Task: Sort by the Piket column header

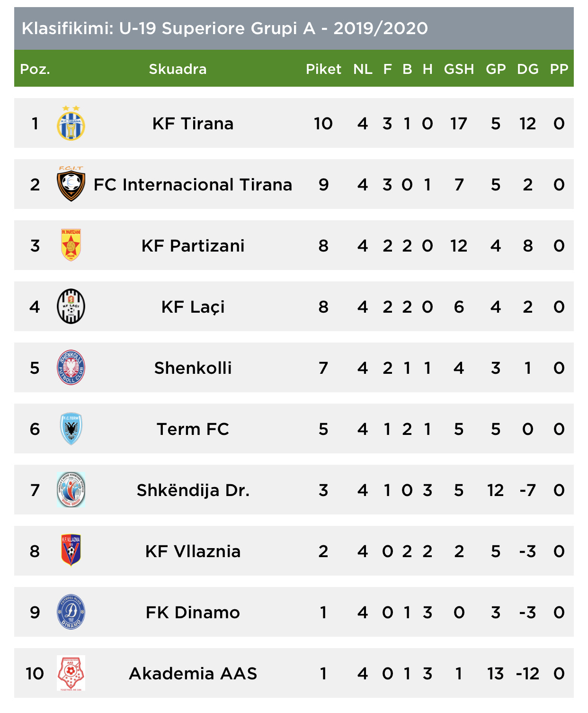Action: click(x=323, y=69)
